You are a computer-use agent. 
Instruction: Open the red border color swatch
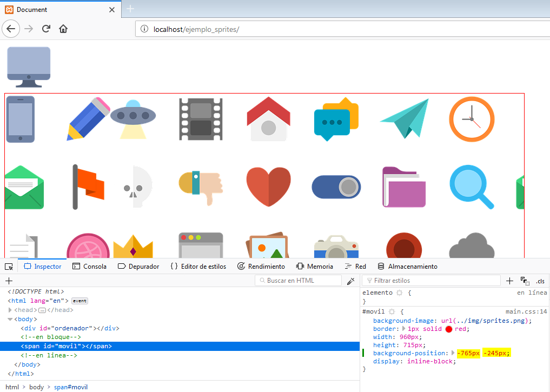coord(448,329)
